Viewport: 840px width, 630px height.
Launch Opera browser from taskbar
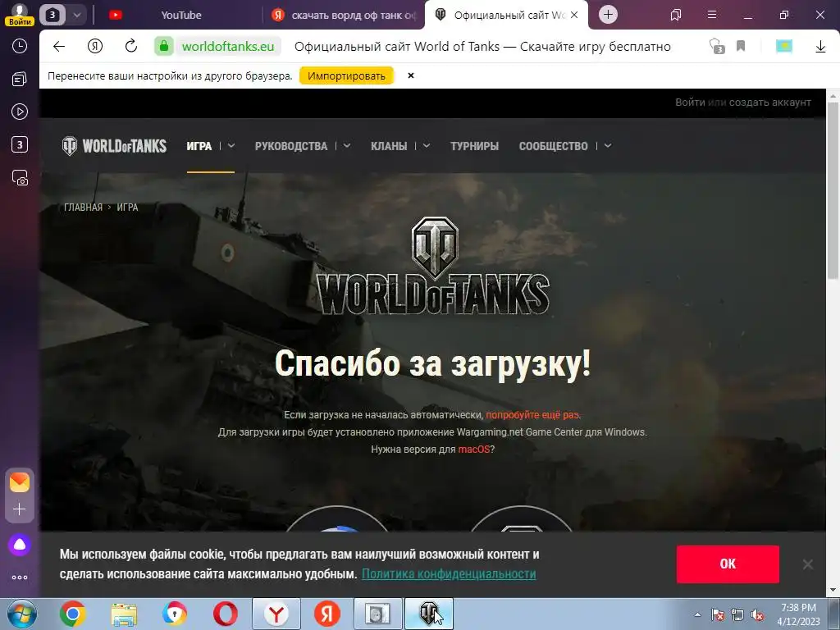coord(226,614)
